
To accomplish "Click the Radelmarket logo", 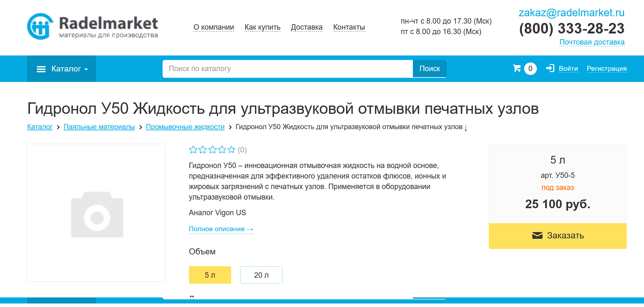I will point(92,26).
